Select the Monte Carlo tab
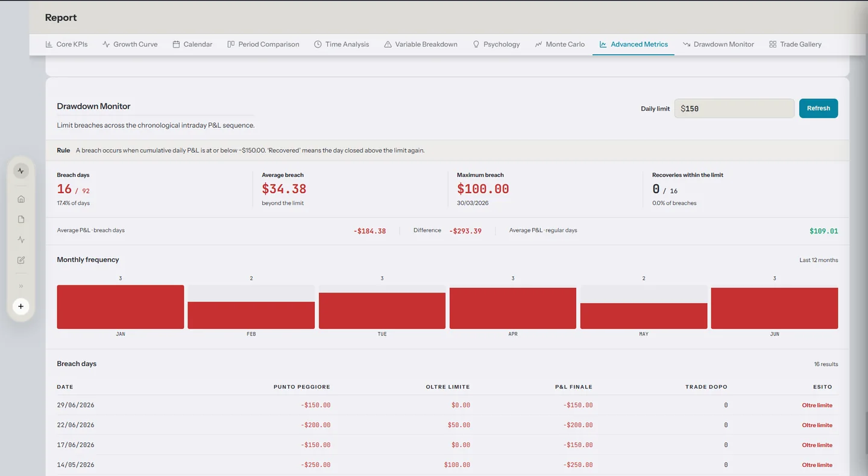 click(x=559, y=44)
